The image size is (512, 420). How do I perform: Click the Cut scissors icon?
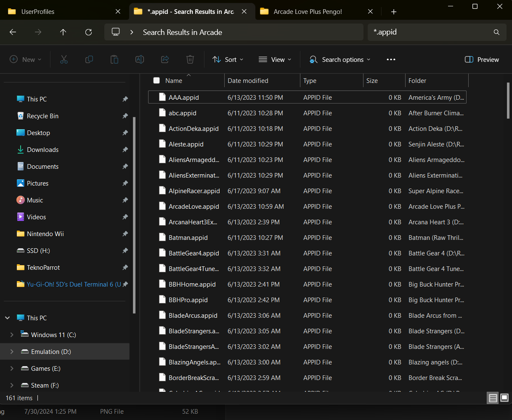[x=64, y=59]
